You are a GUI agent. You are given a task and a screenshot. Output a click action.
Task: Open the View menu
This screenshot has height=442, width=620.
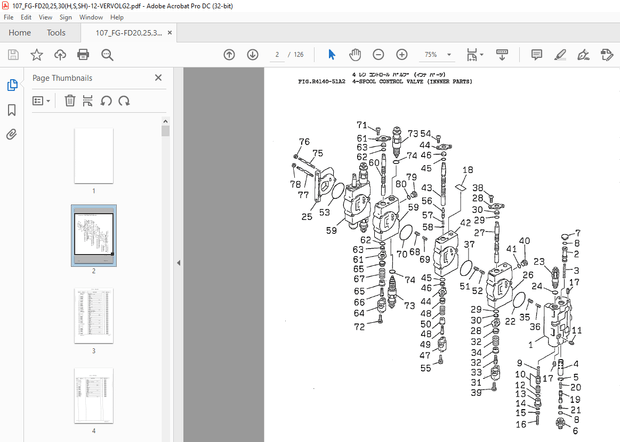coord(45,17)
